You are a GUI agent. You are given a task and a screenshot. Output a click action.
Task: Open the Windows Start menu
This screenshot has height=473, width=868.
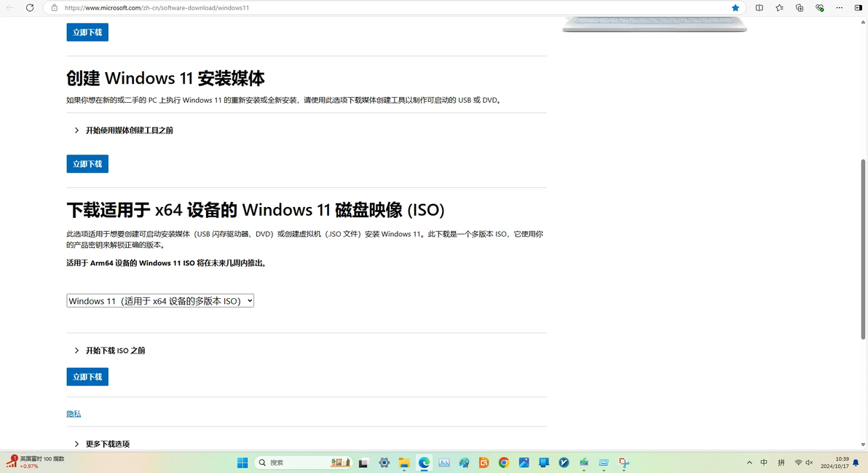[242, 463]
